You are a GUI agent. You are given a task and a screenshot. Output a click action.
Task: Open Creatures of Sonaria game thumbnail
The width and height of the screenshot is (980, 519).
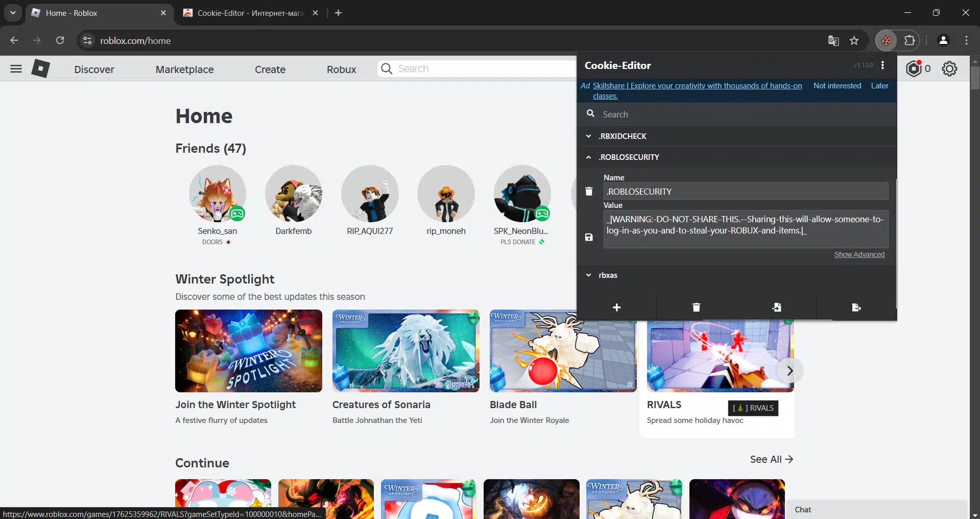pos(406,351)
